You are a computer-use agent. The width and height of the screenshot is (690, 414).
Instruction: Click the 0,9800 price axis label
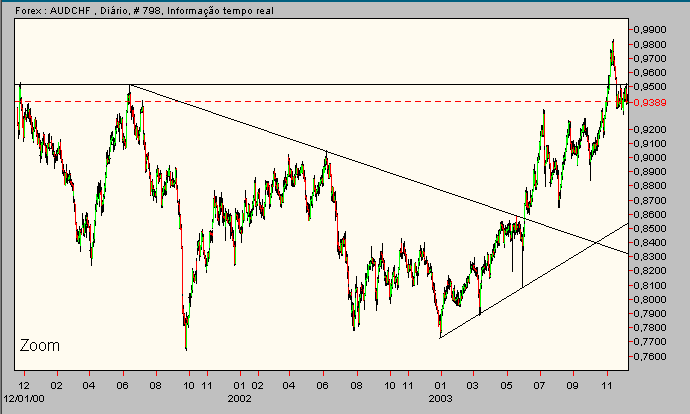point(650,44)
